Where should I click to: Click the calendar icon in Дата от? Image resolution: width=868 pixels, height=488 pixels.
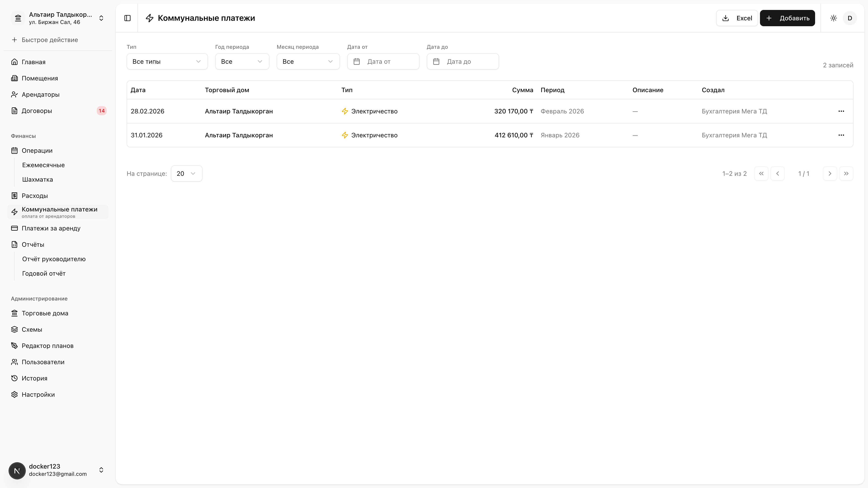(x=356, y=62)
